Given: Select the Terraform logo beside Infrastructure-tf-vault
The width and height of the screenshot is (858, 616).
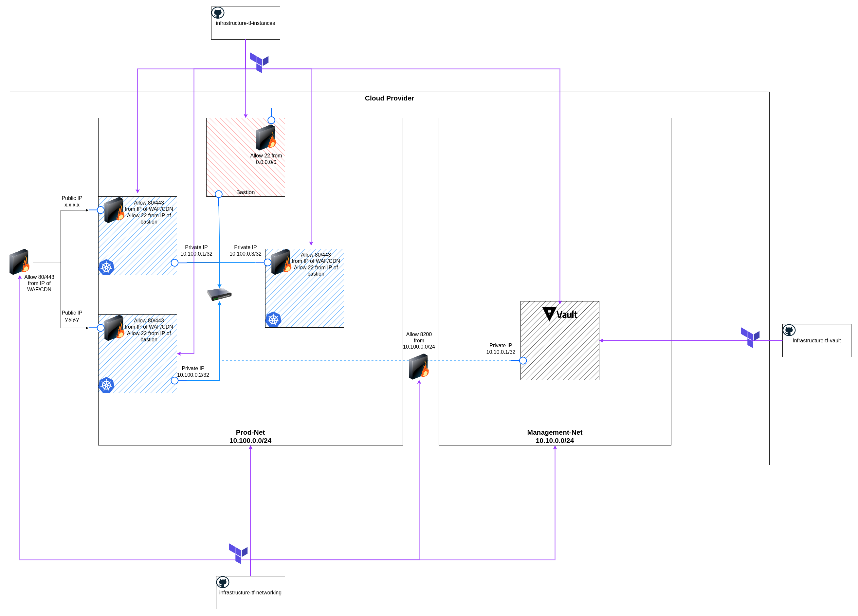Looking at the screenshot, I should pos(750,338).
